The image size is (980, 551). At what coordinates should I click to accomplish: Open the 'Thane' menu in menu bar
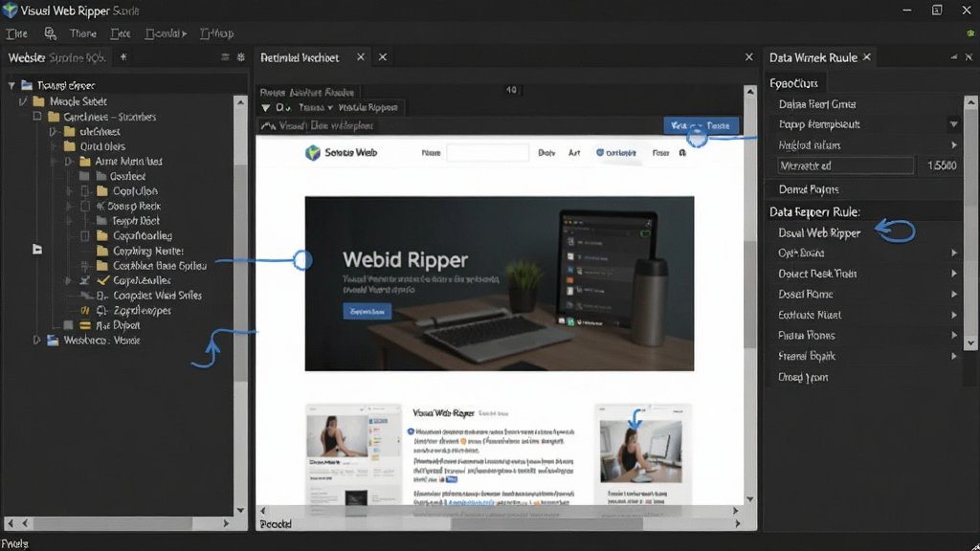(83, 33)
